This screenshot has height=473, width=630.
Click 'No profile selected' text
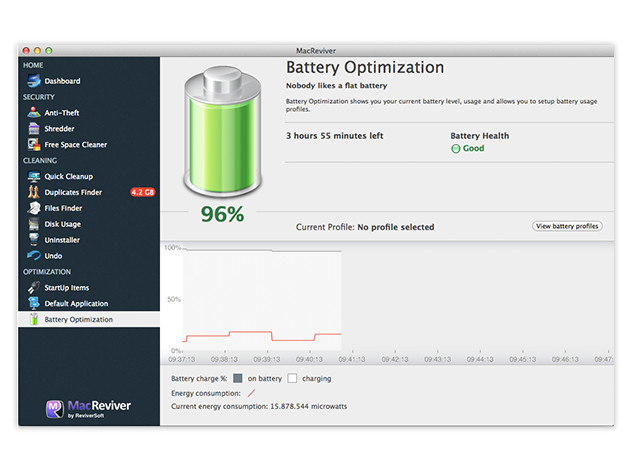396,227
